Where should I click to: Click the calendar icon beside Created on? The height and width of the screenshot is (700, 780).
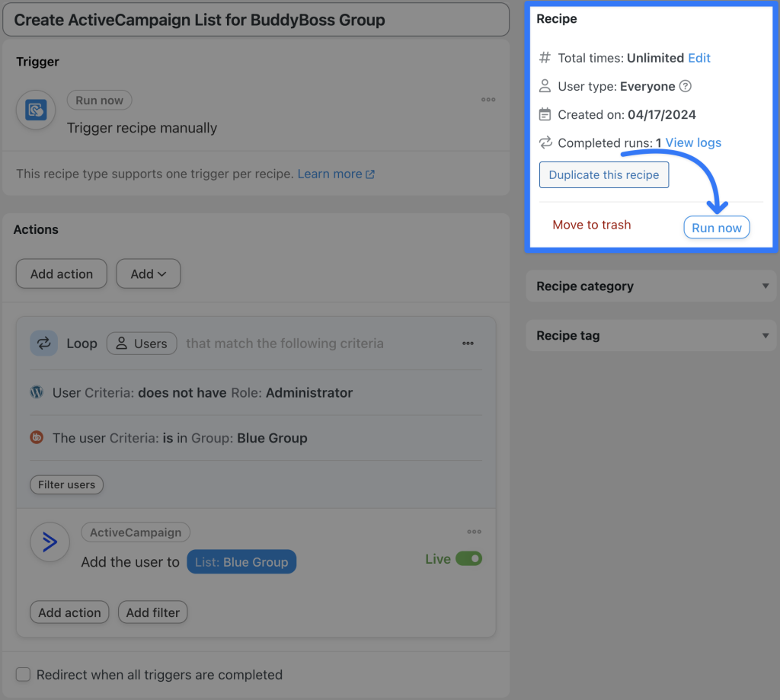click(545, 114)
